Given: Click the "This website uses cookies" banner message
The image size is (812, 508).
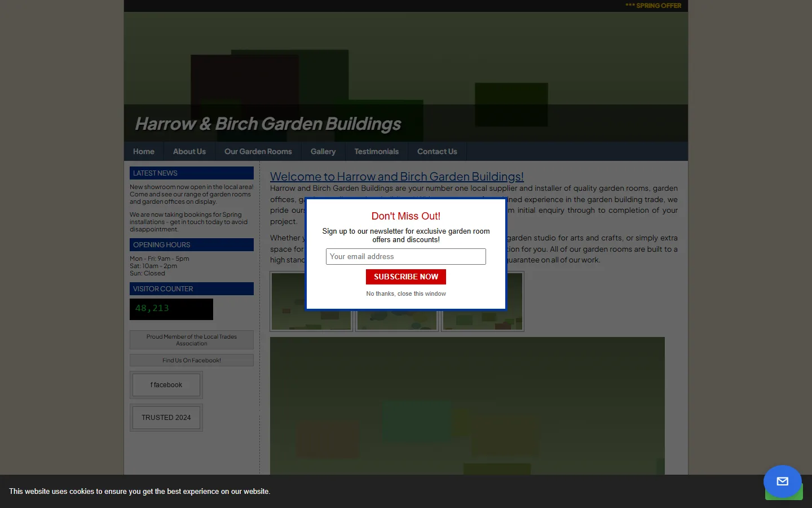Looking at the screenshot, I should (x=140, y=492).
